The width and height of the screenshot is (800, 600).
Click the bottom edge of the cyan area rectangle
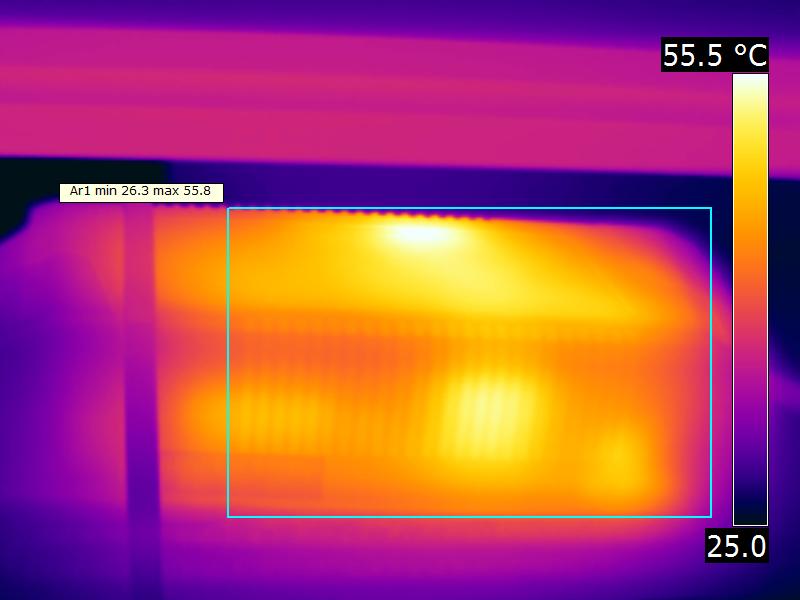click(x=470, y=517)
